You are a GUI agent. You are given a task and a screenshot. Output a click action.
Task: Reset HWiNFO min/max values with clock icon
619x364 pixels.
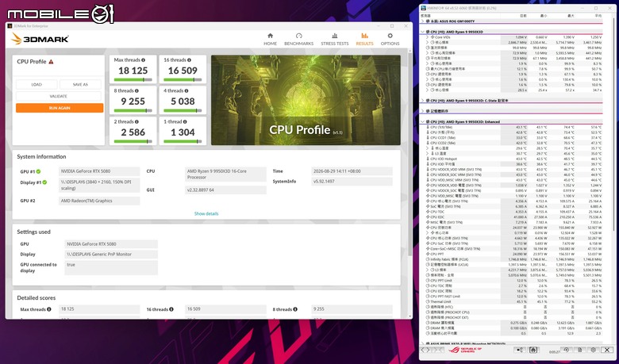tap(566, 350)
